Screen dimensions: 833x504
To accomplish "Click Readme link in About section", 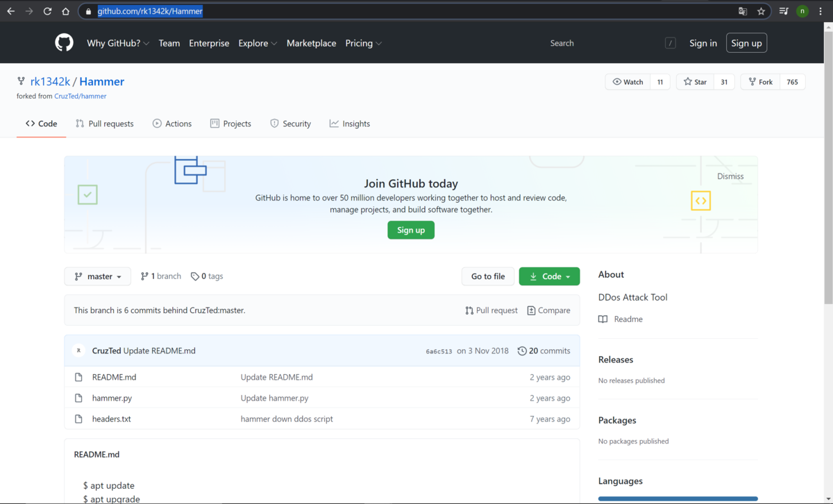I will point(621,319).
